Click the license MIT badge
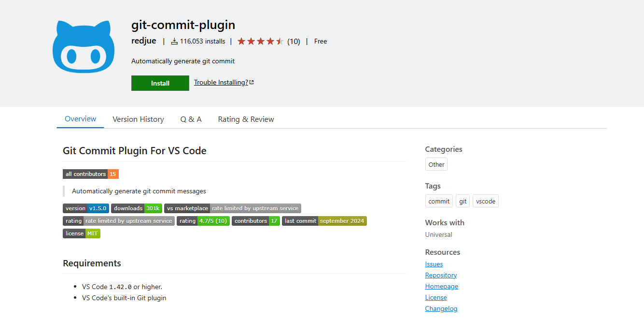Viewport: 644px width, 320px height. coord(82,233)
